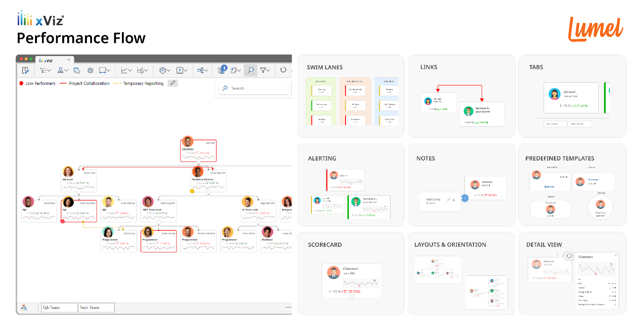Click yellow note badge on Technical Director card
The image size is (644, 322).
coord(191,191)
